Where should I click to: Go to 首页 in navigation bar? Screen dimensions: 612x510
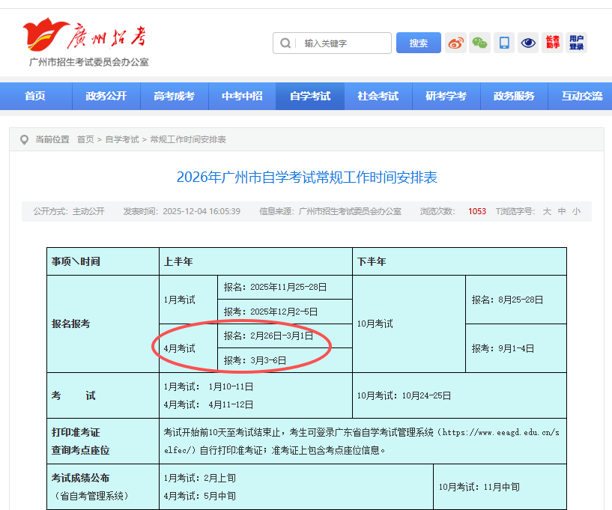point(36,96)
